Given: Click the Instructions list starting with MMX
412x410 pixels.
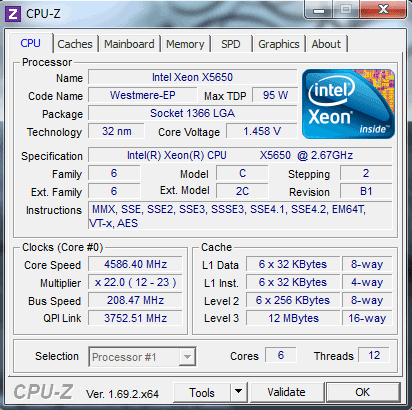Looking at the screenshot, I should (x=240, y=216).
